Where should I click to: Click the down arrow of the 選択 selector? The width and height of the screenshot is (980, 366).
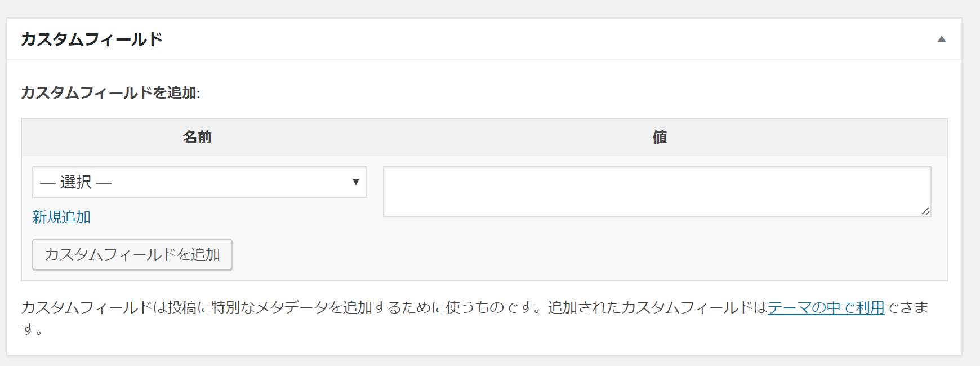click(x=355, y=182)
